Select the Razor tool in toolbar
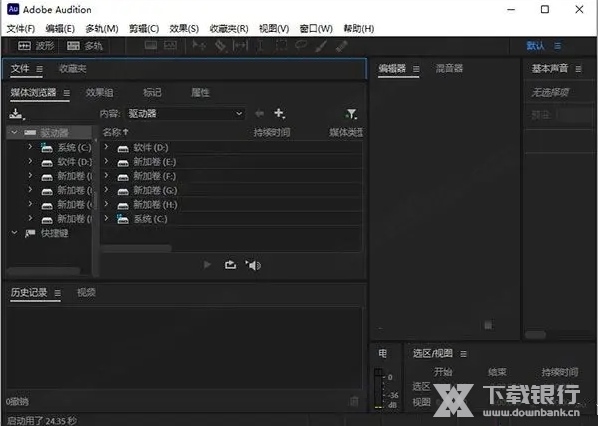This screenshot has height=426, width=598. pos(220,46)
